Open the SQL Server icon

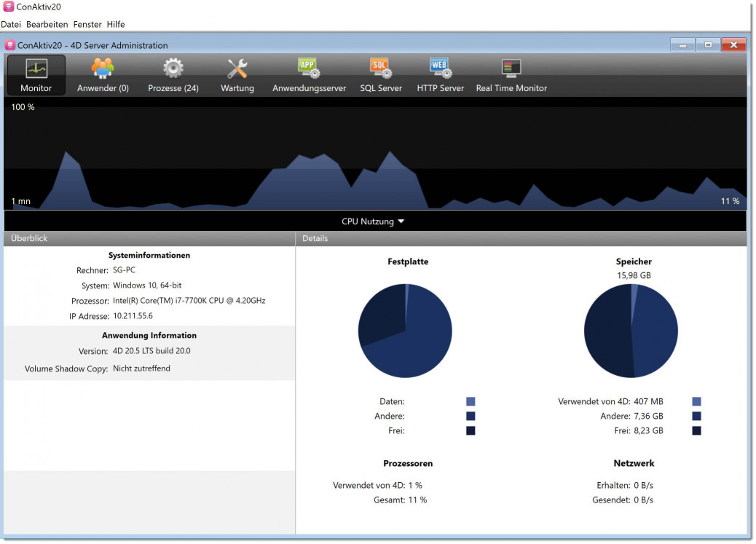[381, 70]
